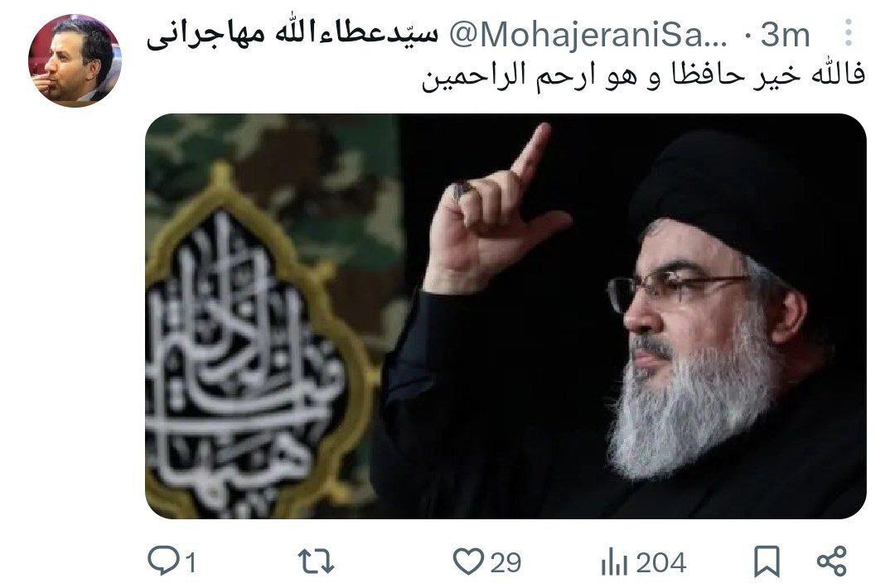Image resolution: width=895 pixels, height=588 pixels.
Task: Like the tweet with the heart icon
Action: click(x=468, y=561)
